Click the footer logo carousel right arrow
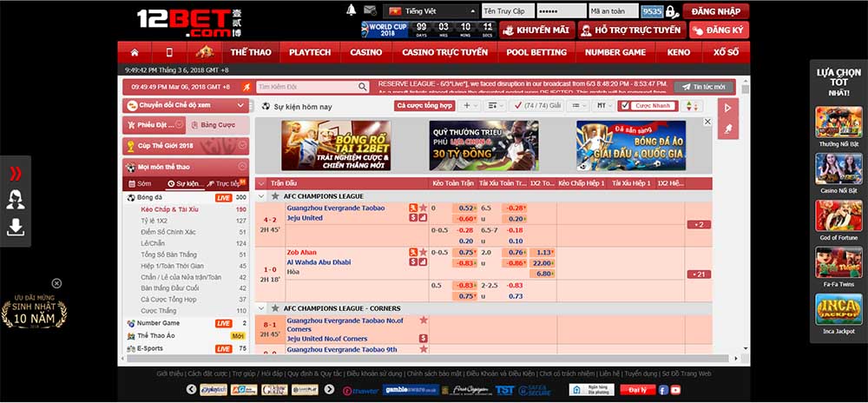This screenshot has height=403, width=868. 329,390
